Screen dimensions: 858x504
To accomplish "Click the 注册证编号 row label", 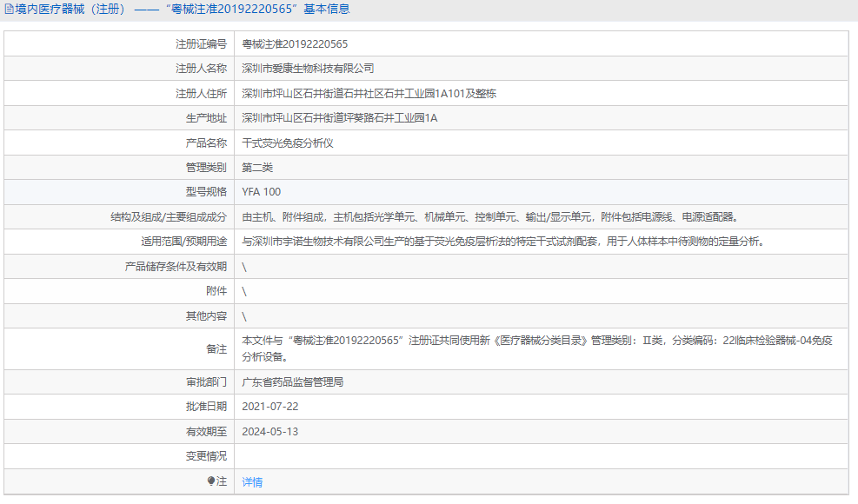I will point(201,43).
